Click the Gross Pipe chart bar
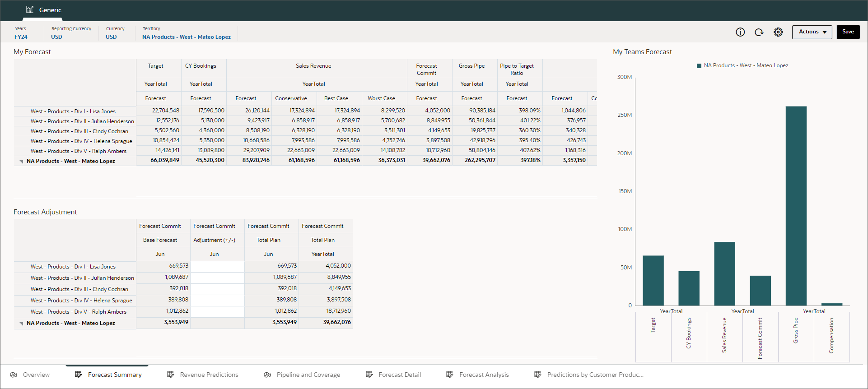The height and width of the screenshot is (389, 868). tap(796, 206)
